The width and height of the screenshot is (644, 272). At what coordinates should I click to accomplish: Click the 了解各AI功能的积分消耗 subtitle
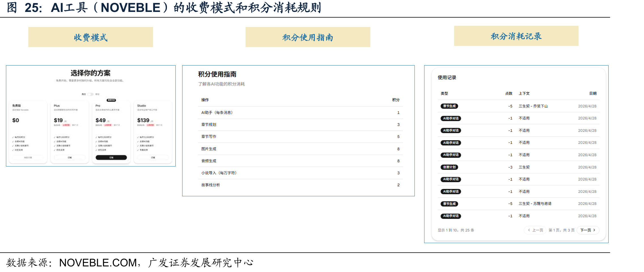pos(221,84)
